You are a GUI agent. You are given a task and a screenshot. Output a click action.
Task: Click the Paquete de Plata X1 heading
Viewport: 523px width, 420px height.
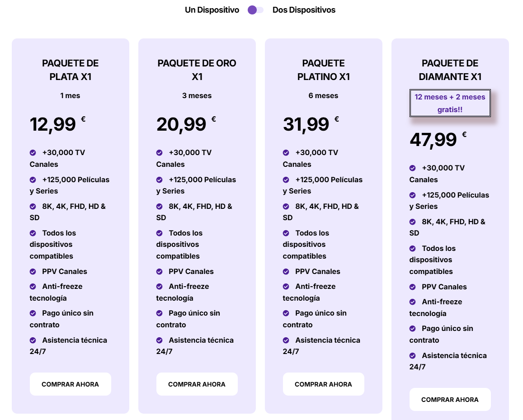click(x=70, y=70)
